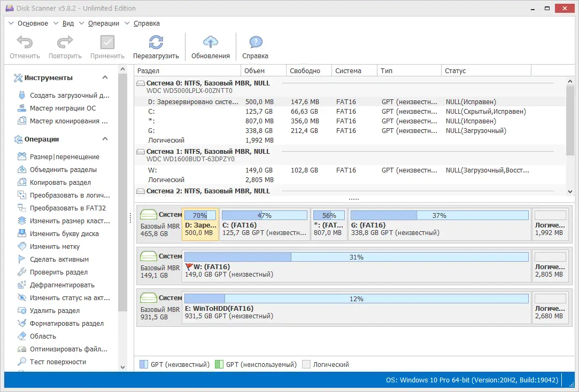Sort by the Свободно column header

[305, 70]
